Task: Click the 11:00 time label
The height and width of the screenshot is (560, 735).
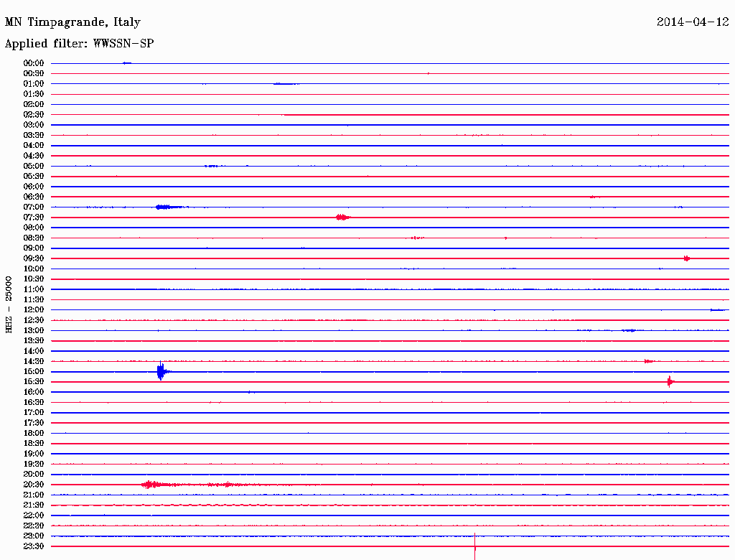Action: pyautogui.click(x=34, y=289)
